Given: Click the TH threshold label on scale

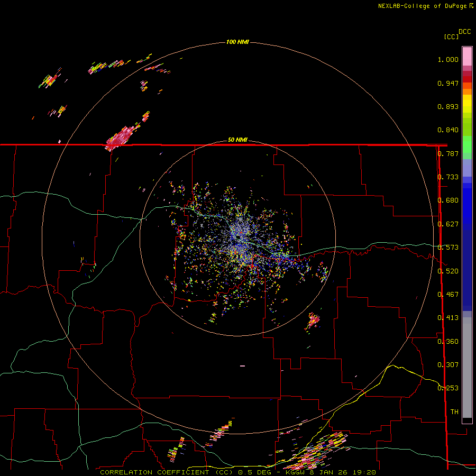Looking at the screenshot, I should (454, 411).
